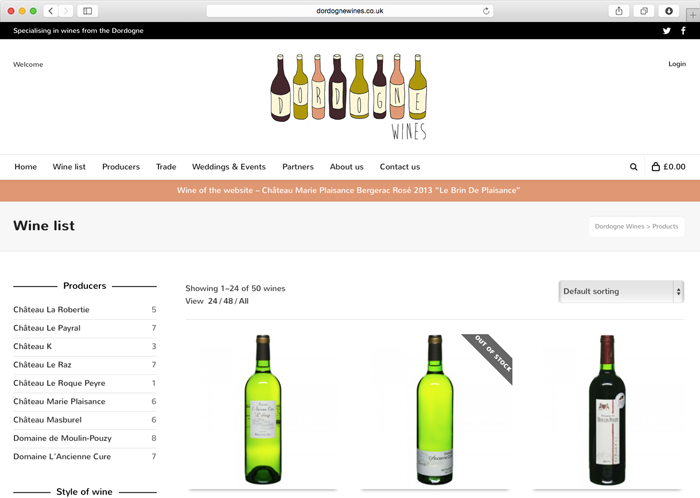Add a new tab with the plus button
This screenshot has width=700, height=498.
tap(693, 15)
